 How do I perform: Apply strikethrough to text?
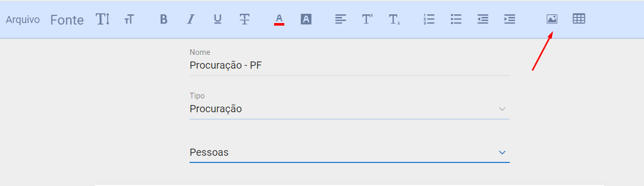pos(244,19)
